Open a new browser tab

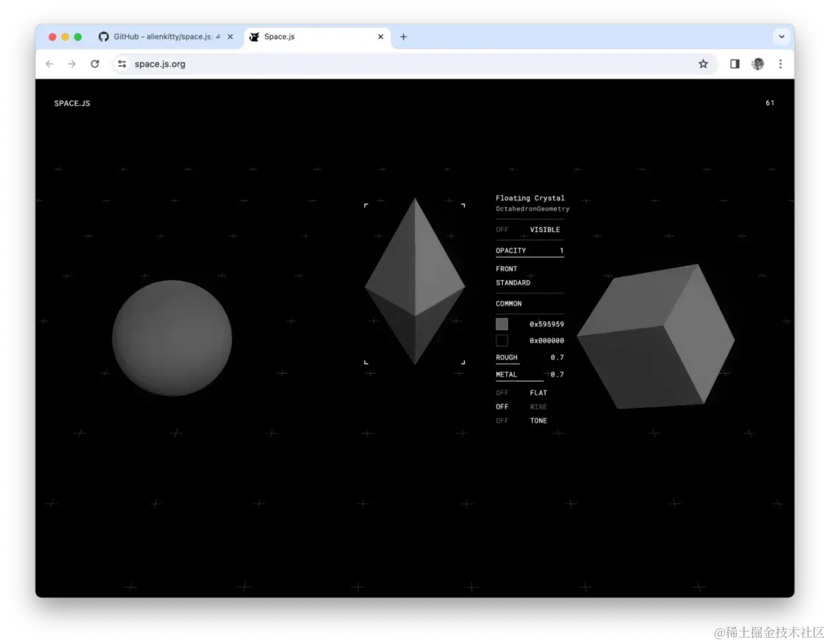pos(403,37)
